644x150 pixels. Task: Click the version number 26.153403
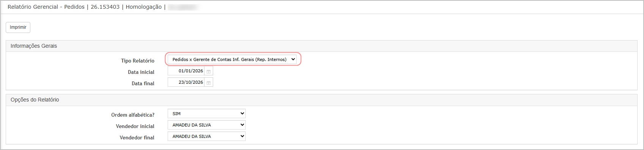pyautogui.click(x=105, y=7)
